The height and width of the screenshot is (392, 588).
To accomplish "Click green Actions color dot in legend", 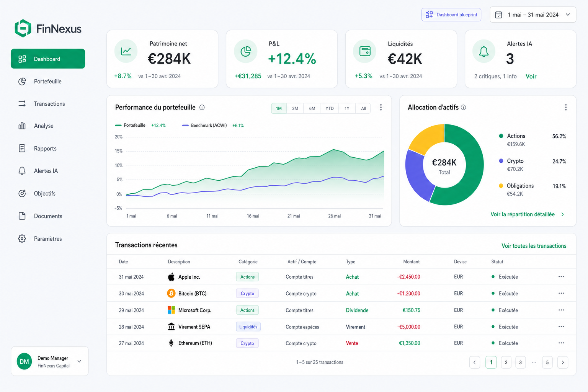I will 501,136.
